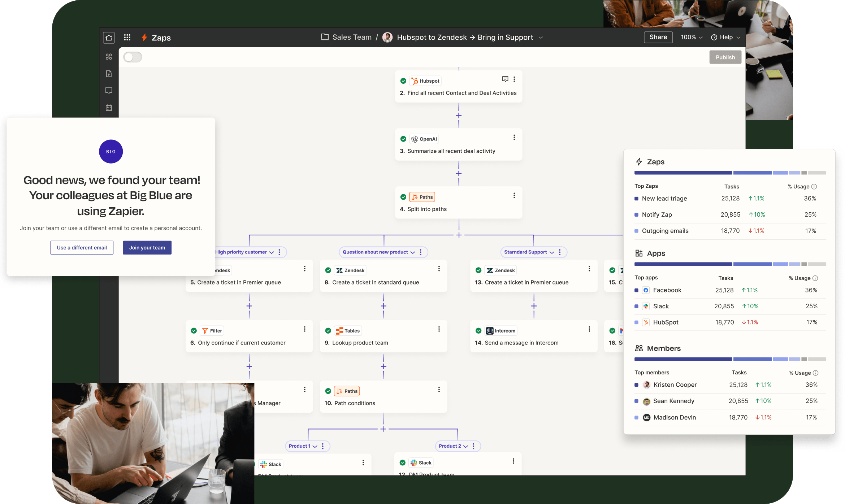Open the chat bubble icon in sidebar
Viewport: 845px width, 504px height.
[109, 91]
